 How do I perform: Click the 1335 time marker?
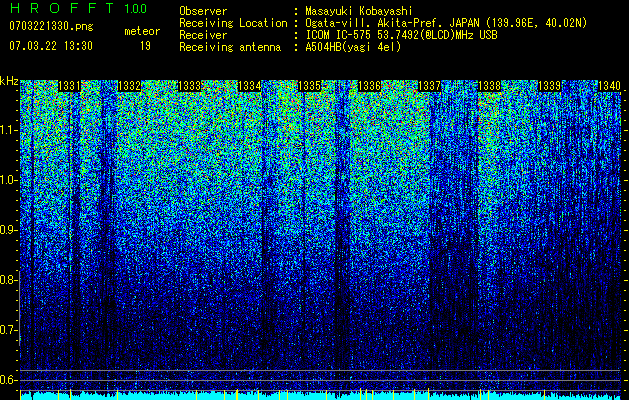click(310, 86)
